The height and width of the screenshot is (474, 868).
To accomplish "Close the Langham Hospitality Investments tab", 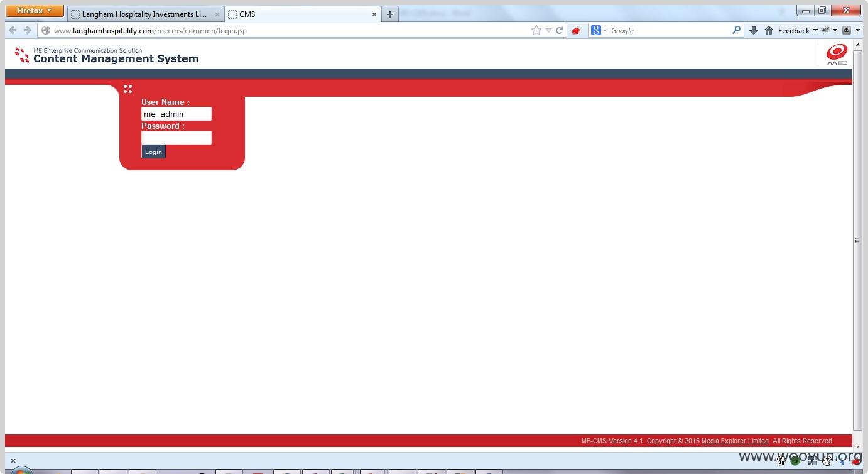I will click(x=217, y=14).
